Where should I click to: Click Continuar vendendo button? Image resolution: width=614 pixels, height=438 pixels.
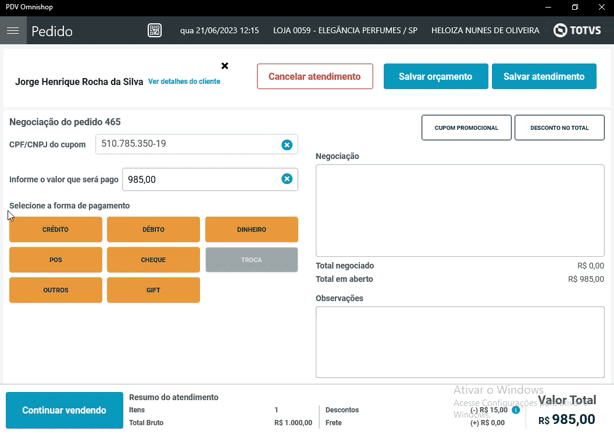tap(64, 410)
